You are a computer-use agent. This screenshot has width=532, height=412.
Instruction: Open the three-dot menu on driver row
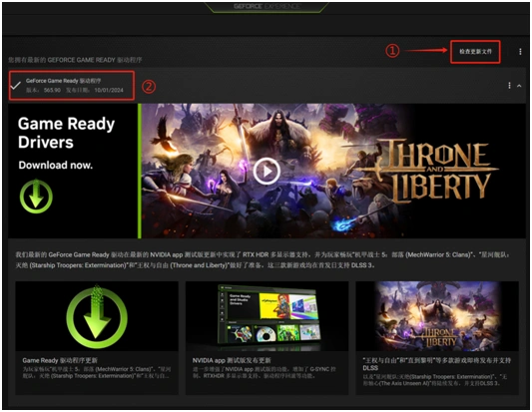tap(509, 86)
